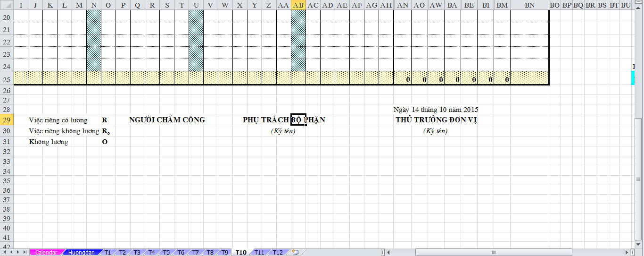Open sheet tab T6
644x256 pixels.
click(181, 253)
